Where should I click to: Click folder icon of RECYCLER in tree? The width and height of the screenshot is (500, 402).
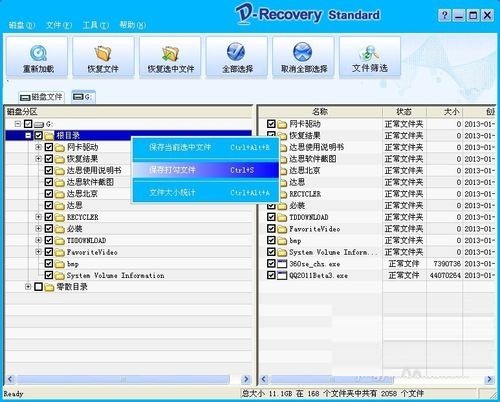(60, 217)
